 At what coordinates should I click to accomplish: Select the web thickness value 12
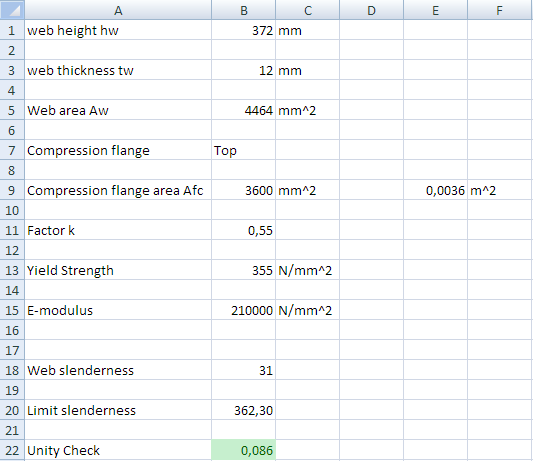243,70
